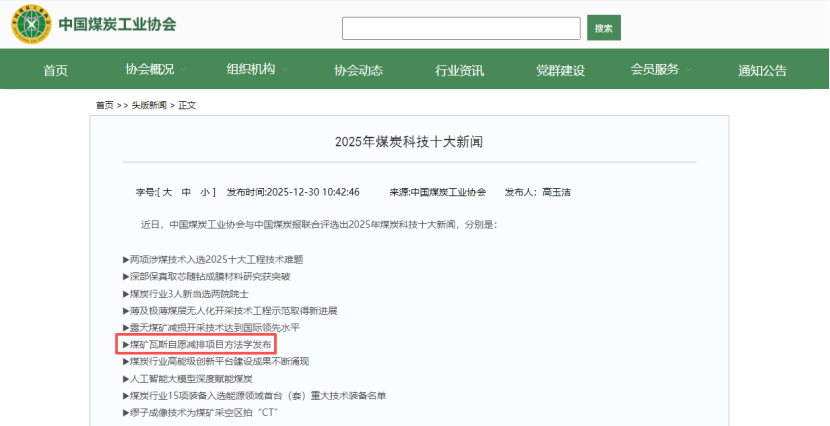Open the 煤炭行业3人新当选两院院士 news item

(x=189, y=293)
